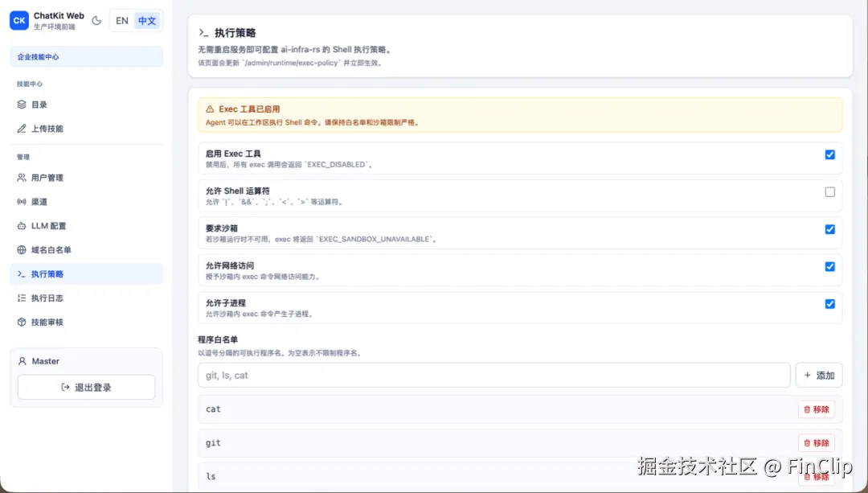Click the program whitelist input field
Image resolution: width=868 pixels, height=493 pixels.
(x=493, y=375)
